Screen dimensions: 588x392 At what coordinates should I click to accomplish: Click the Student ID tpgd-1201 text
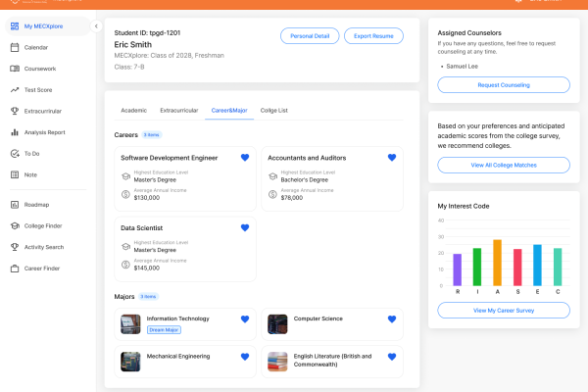click(147, 33)
